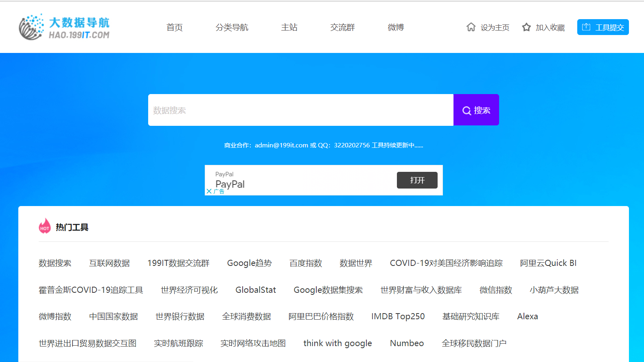The image size is (644, 362).
Task: Open 微博 in the navigation
Action: click(396, 27)
